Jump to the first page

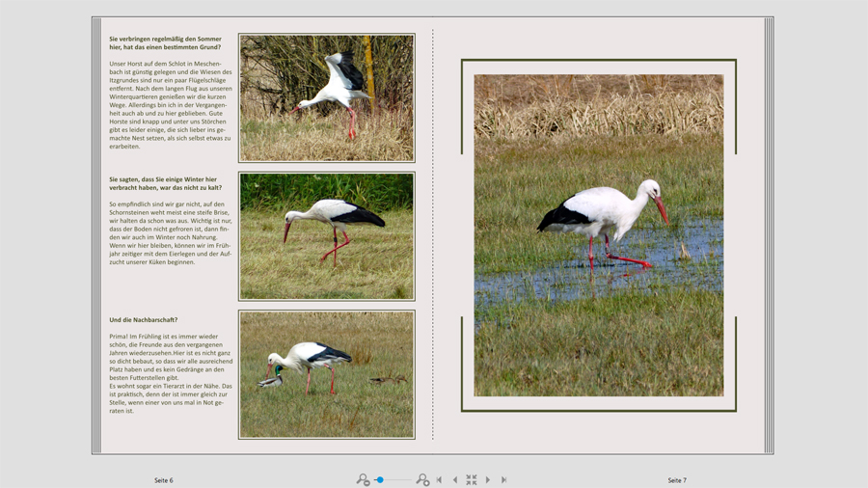[440, 479]
